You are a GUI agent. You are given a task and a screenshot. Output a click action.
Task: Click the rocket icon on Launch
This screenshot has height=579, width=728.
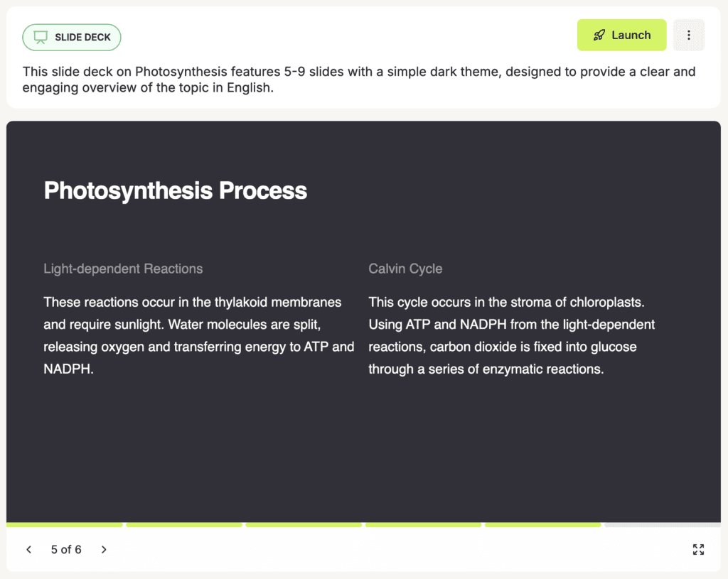599,36
